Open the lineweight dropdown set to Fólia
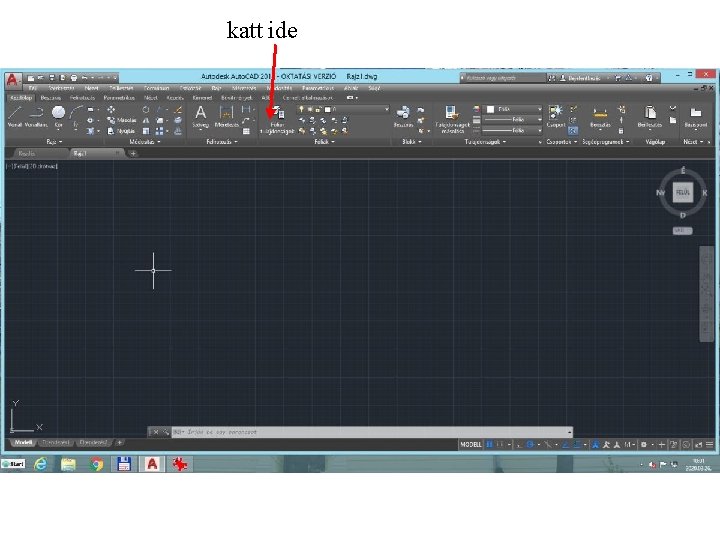The width and height of the screenshot is (720, 540). 514,120
